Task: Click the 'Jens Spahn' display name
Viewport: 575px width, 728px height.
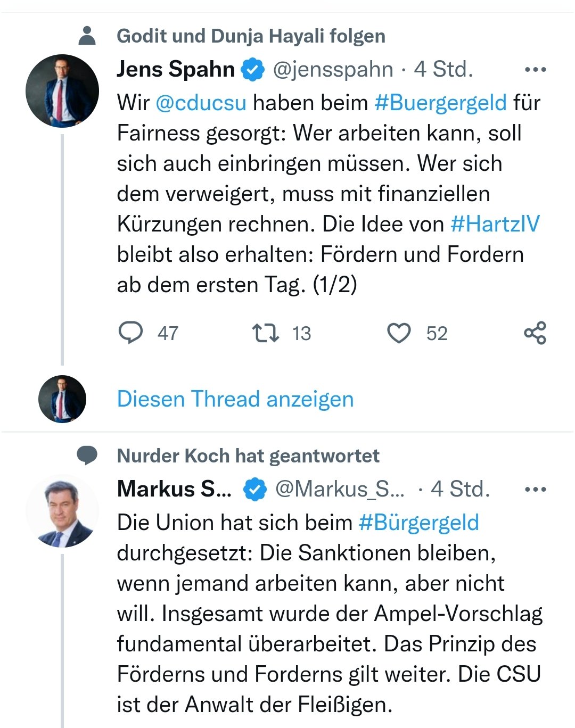Action: [x=176, y=70]
